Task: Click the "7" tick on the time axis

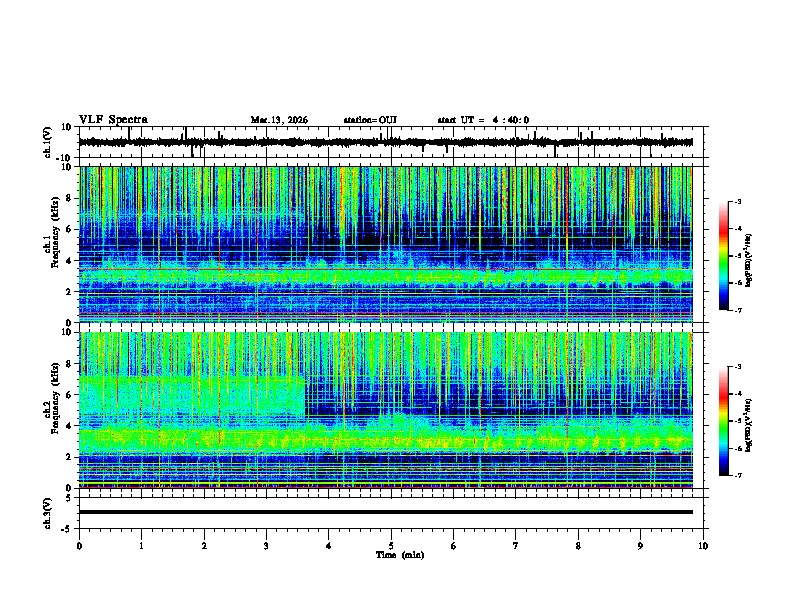Action: coord(516,546)
